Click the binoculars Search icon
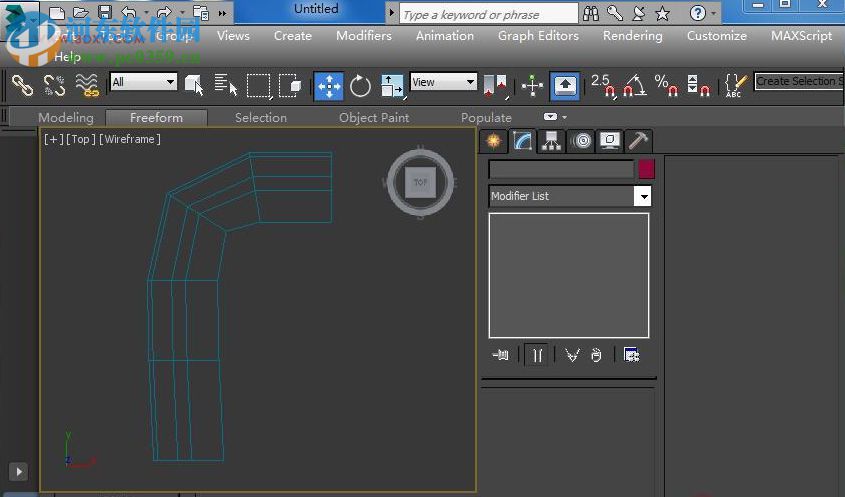The width and height of the screenshot is (845, 497). pyautogui.click(x=591, y=13)
